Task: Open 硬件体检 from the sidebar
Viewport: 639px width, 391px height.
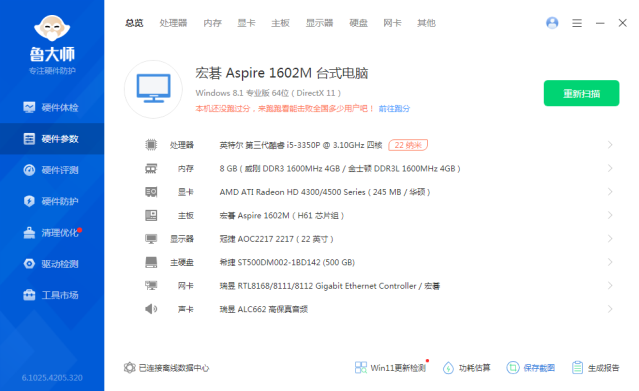Action: (52, 108)
